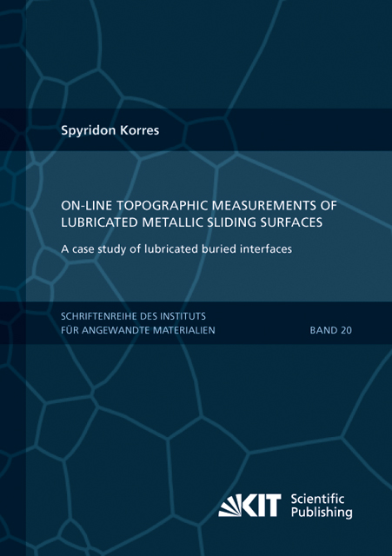Click the word 'MATERIALIEN' in the series name
Screen dimensions: 392x556
tap(184, 330)
